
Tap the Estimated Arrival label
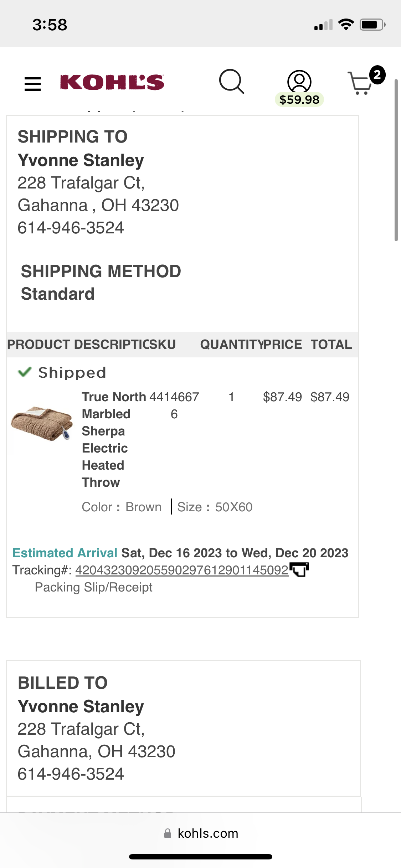tap(65, 553)
